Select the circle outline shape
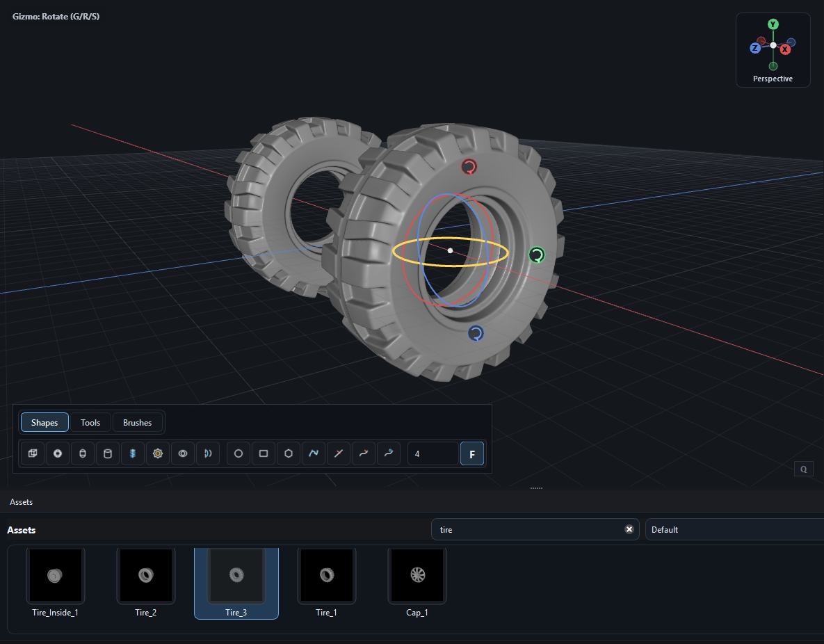Screen dimensions: 824x644 [x=239, y=453]
